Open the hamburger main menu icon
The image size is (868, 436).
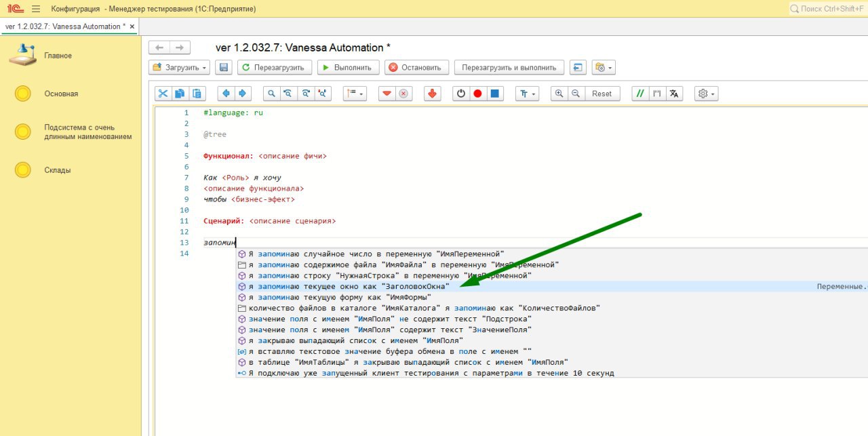(x=36, y=9)
